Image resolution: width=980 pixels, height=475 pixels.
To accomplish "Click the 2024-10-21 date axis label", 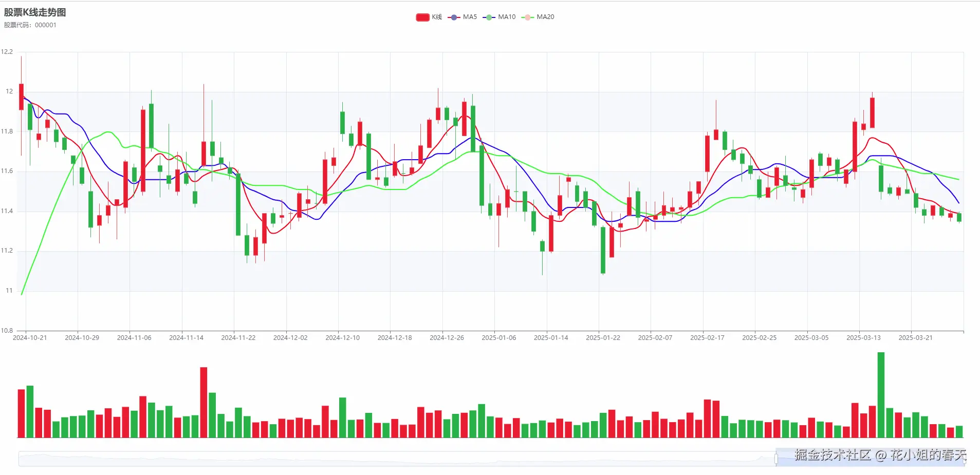I will point(30,338).
